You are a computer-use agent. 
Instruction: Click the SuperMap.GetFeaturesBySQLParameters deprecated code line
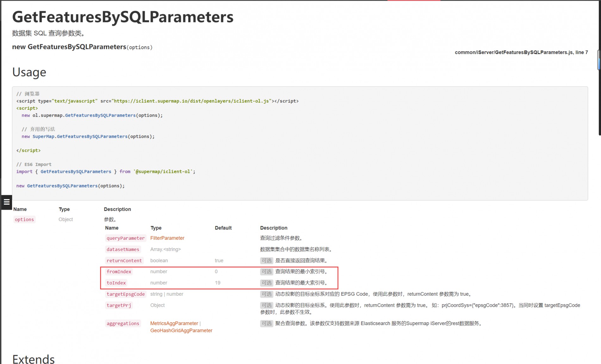(88, 137)
